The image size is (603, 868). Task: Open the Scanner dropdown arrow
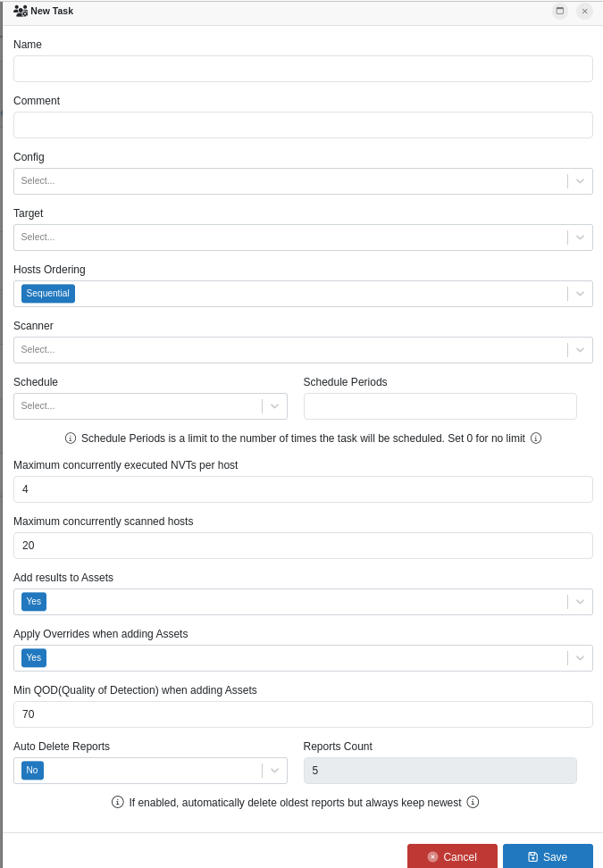[580, 350]
